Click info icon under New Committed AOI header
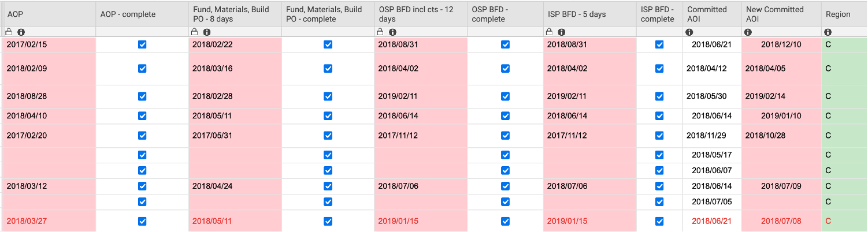The height and width of the screenshot is (232, 868). click(749, 32)
